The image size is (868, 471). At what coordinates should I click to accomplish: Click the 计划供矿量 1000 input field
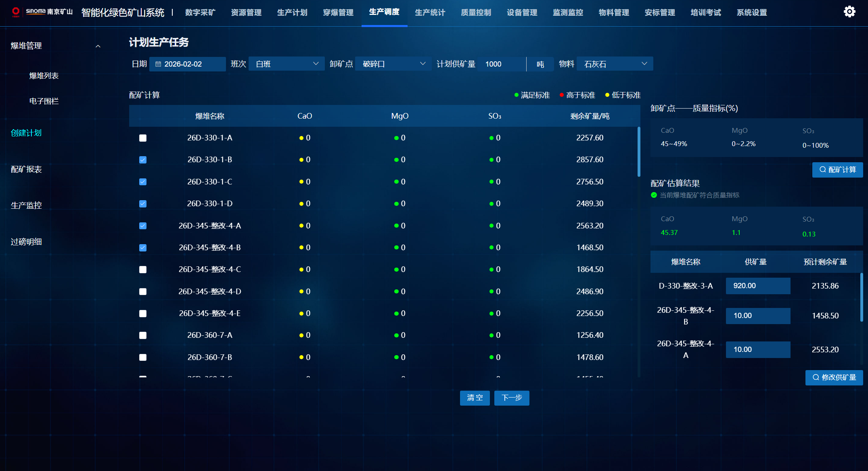[502, 64]
